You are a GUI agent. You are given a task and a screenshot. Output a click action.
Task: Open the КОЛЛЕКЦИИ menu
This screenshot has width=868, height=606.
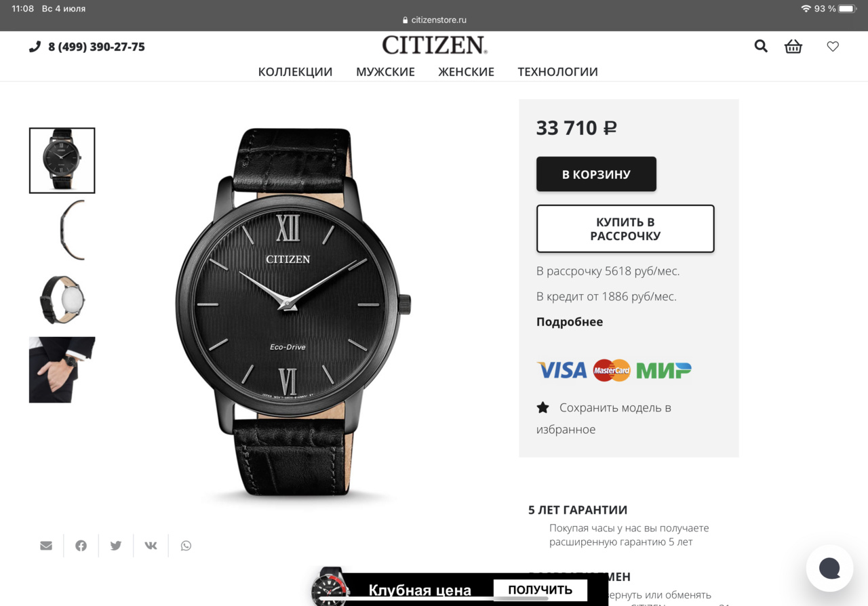[x=295, y=72]
